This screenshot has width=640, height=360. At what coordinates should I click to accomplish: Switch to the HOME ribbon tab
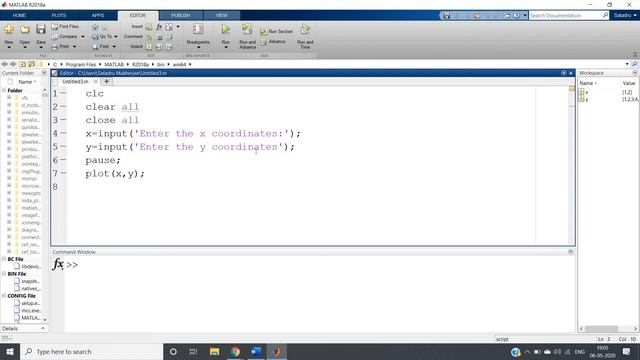pos(19,15)
